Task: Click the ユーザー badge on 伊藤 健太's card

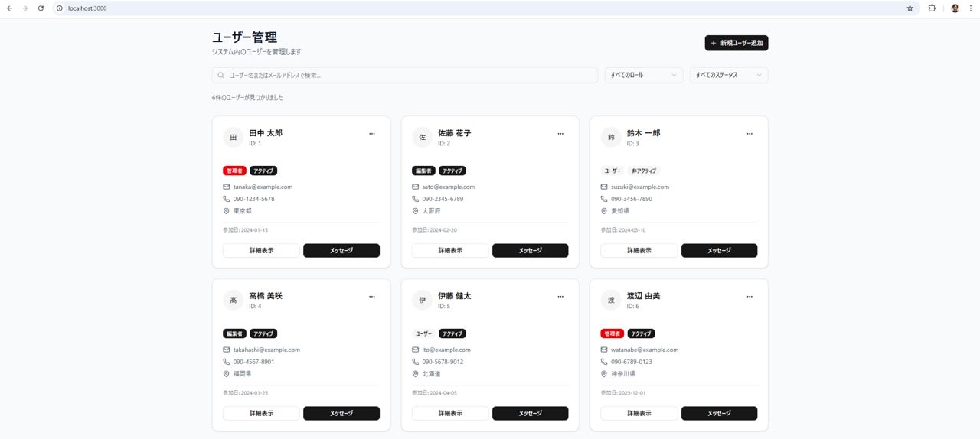Action: [424, 333]
